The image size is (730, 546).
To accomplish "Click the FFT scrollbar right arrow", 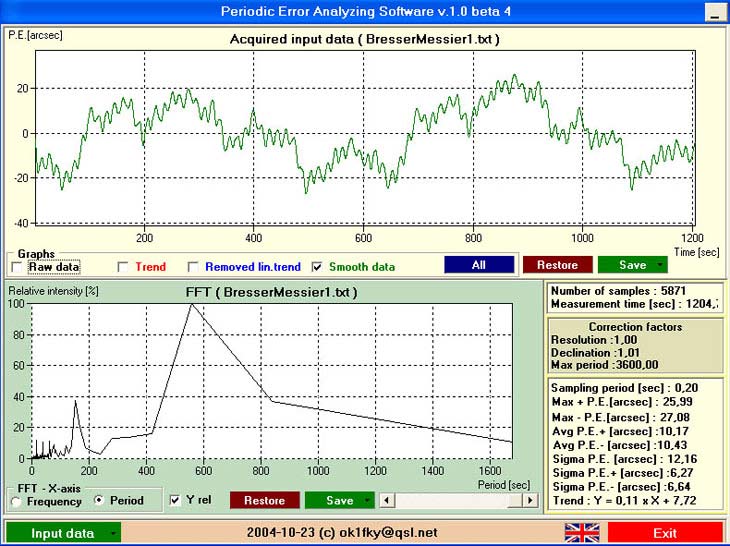I will tap(530, 500).
